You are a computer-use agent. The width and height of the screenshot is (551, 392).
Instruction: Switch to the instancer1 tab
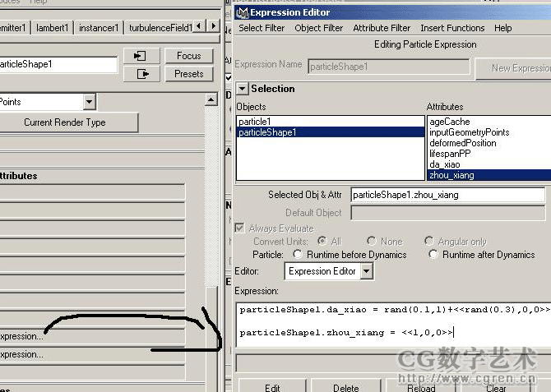[x=99, y=28]
